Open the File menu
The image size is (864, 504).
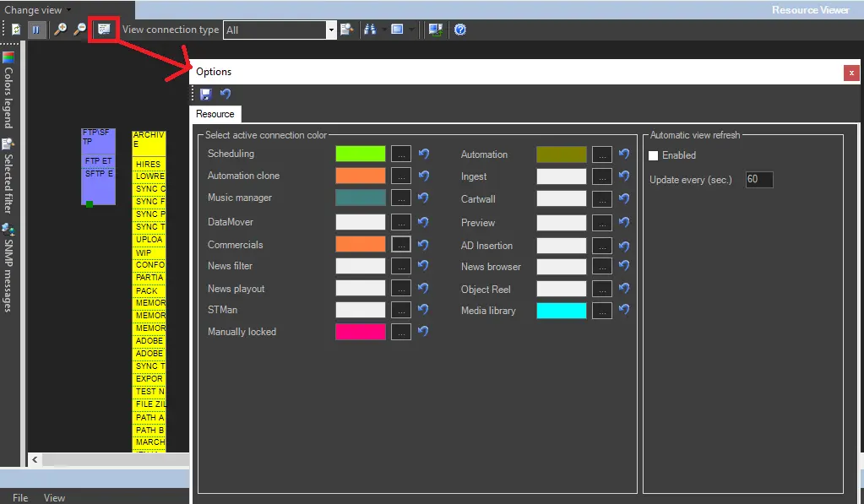(x=20, y=497)
